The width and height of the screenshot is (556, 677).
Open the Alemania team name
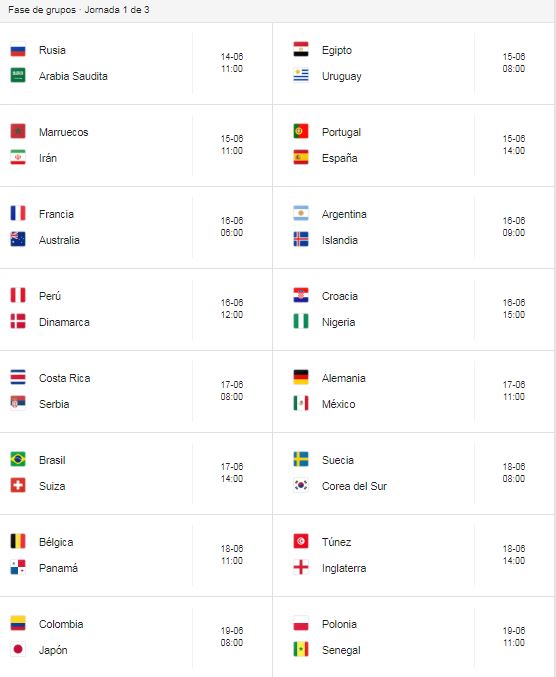[x=344, y=378]
